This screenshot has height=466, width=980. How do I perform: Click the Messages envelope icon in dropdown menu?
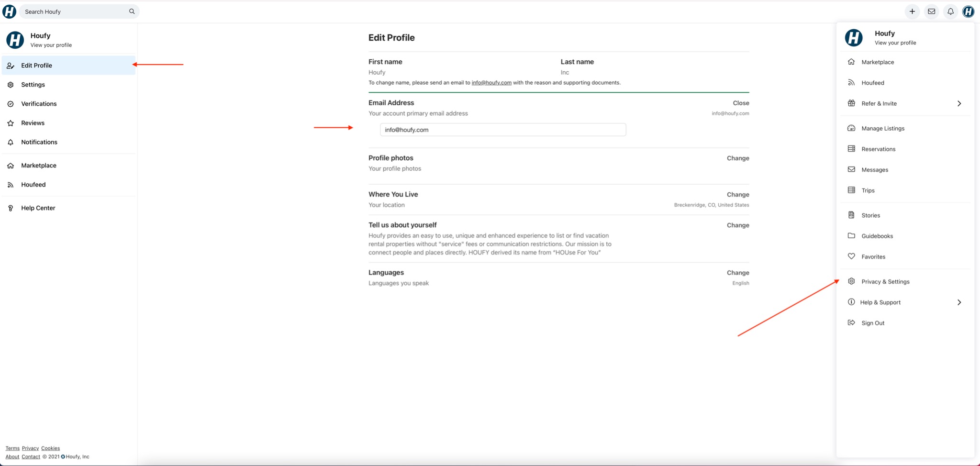[x=851, y=169]
